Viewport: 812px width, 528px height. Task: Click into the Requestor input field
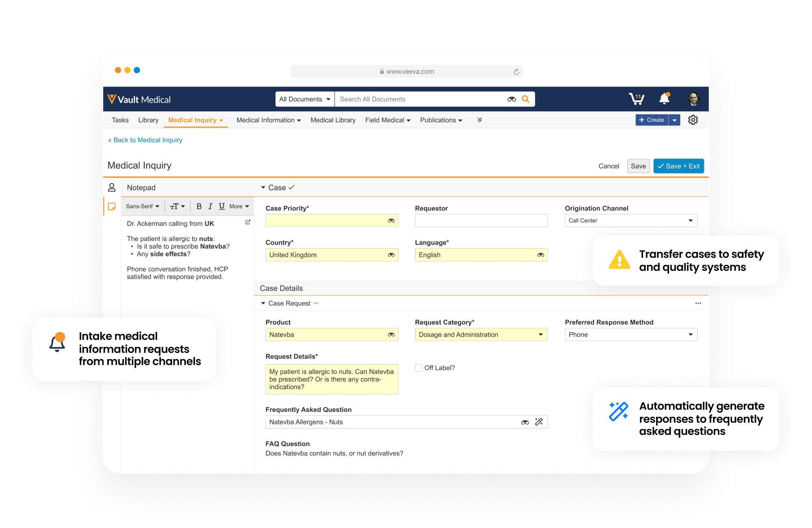click(481, 221)
